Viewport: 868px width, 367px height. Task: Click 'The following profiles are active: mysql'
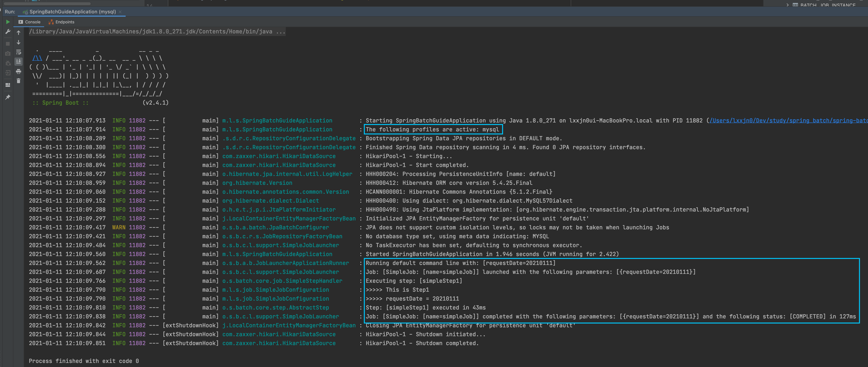pyautogui.click(x=432, y=130)
